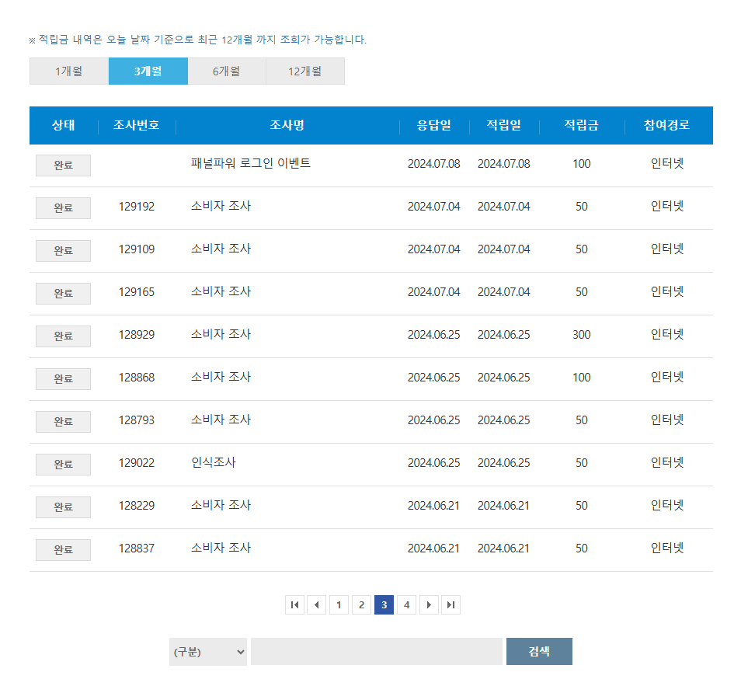This screenshot has width=741, height=700.
Task: Switch to the 1개월 period tab
Action: click(69, 71)
